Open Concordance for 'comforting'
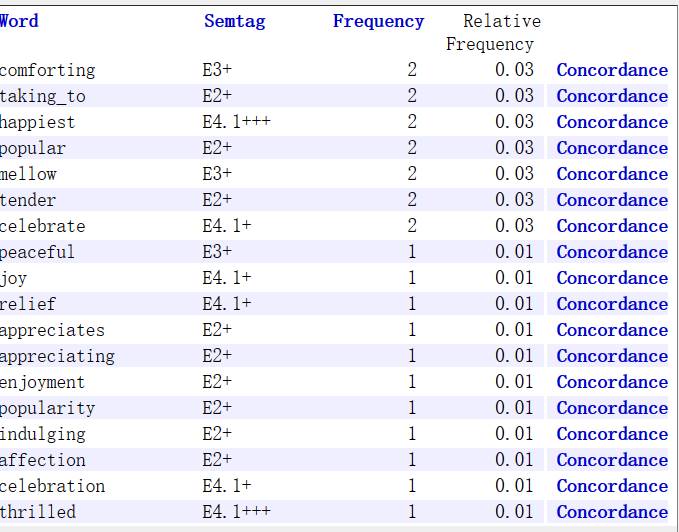The width and height of the screenshot is (679, 532). [x=612, y=70]
